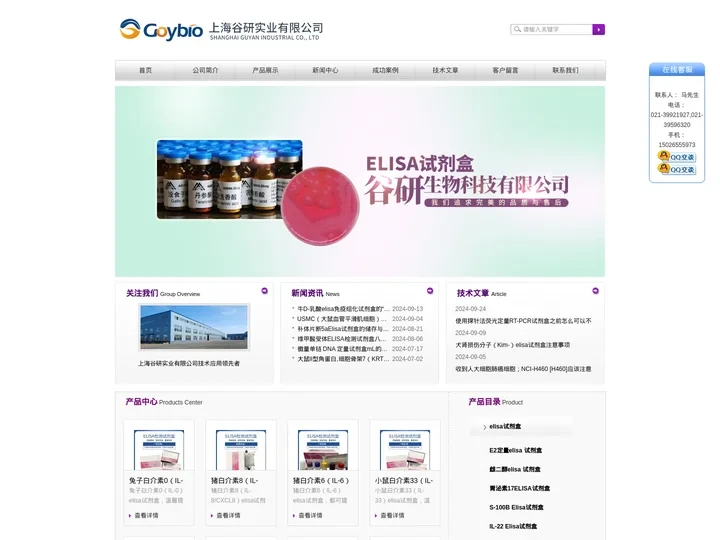Open article about 探针法荧光定量RT-PCR试剂盒
720x540 pixels.
[x=523, y=321]
